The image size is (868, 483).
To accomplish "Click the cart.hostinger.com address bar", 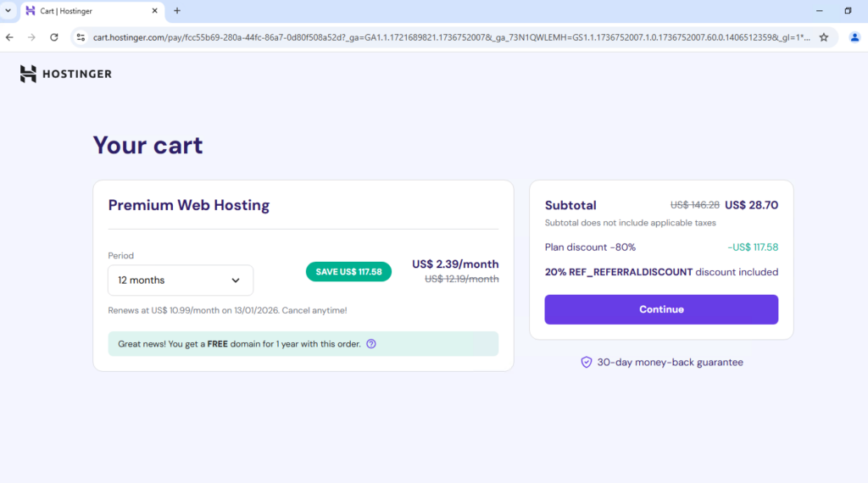I will click(x=441, y=37).
